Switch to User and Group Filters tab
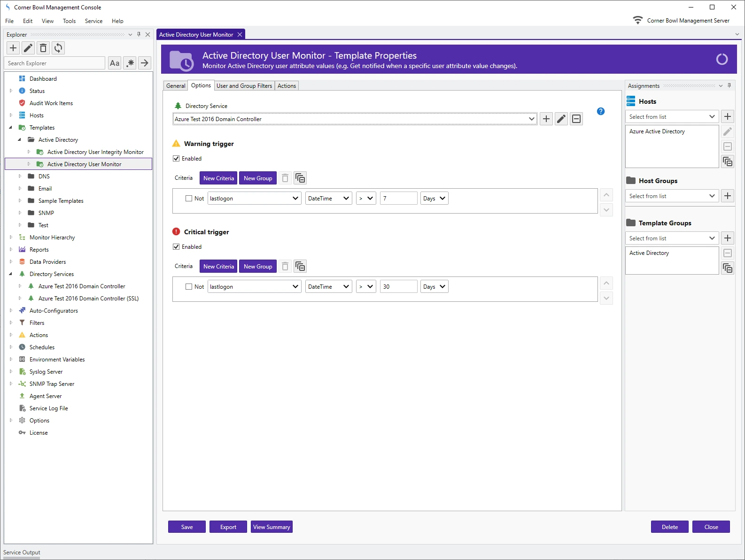The height and width of the screenshot is (560, 745). tap(244, 86)
